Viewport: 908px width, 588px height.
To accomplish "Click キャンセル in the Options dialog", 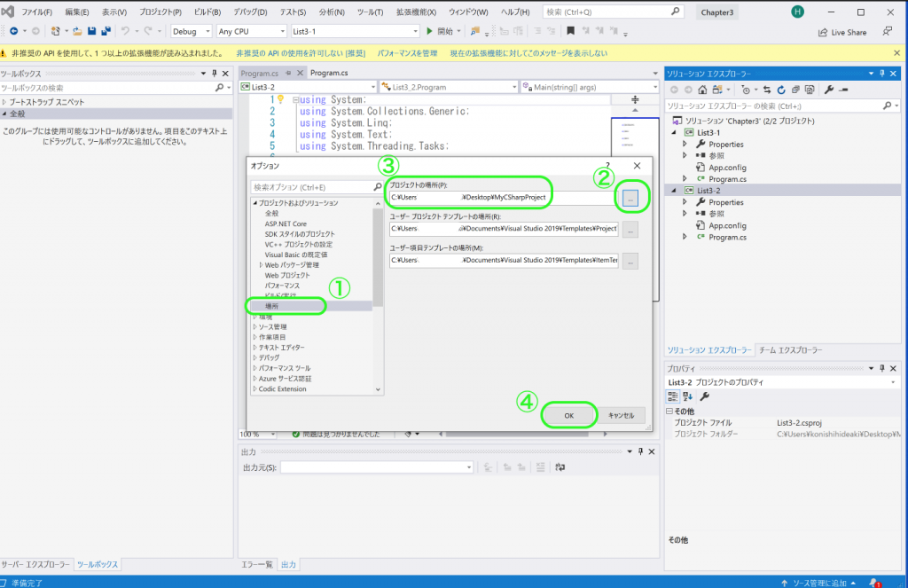I will (621, 415).
